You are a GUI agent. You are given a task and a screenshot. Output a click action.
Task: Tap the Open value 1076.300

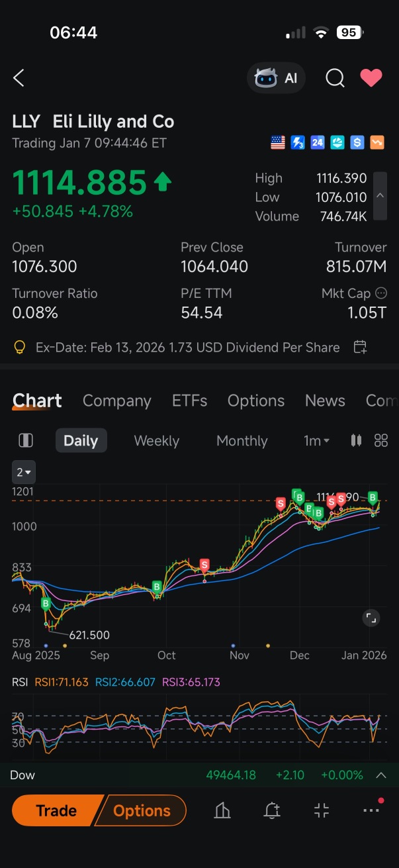pyautogui.click(x=44, y=267)
